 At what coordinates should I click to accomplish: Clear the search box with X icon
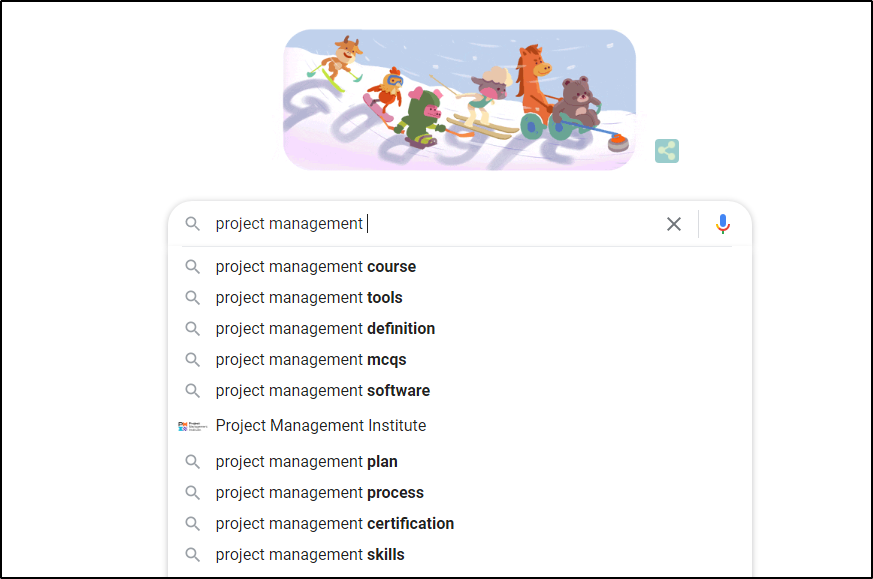(674, 224)
